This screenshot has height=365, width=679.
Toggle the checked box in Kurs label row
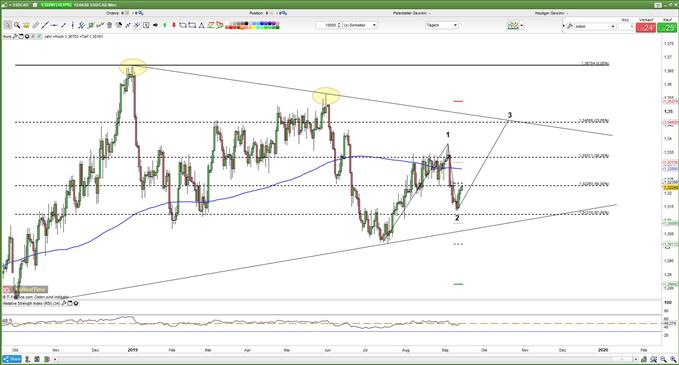[39, 36]
